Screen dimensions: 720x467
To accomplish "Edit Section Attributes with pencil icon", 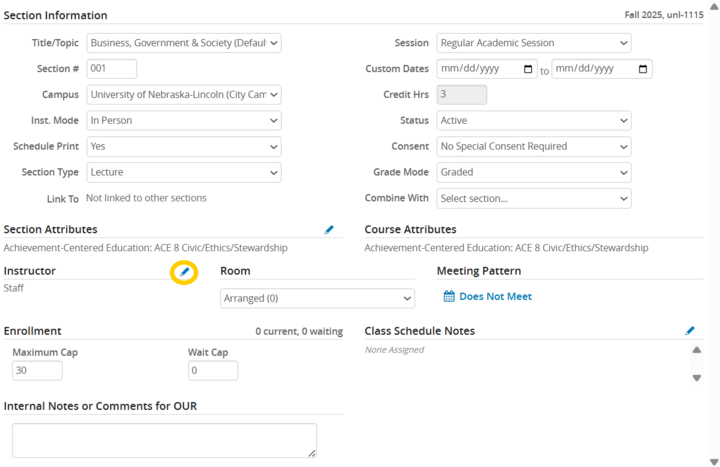I will 329,230.
